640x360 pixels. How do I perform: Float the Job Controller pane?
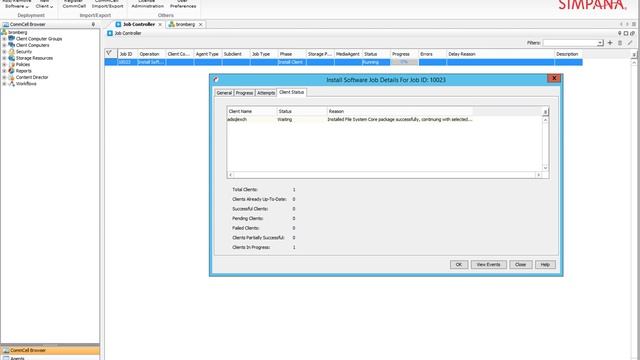(632, 33)
